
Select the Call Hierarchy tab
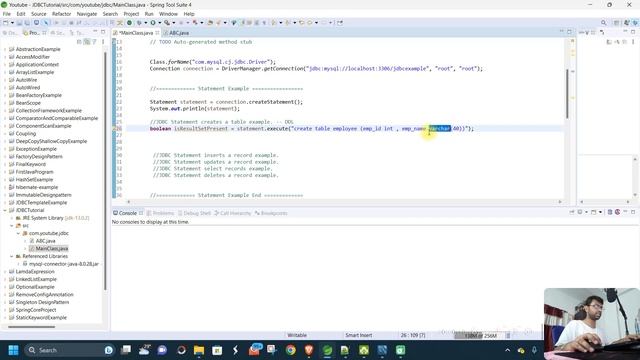click(x=233, y=213)
